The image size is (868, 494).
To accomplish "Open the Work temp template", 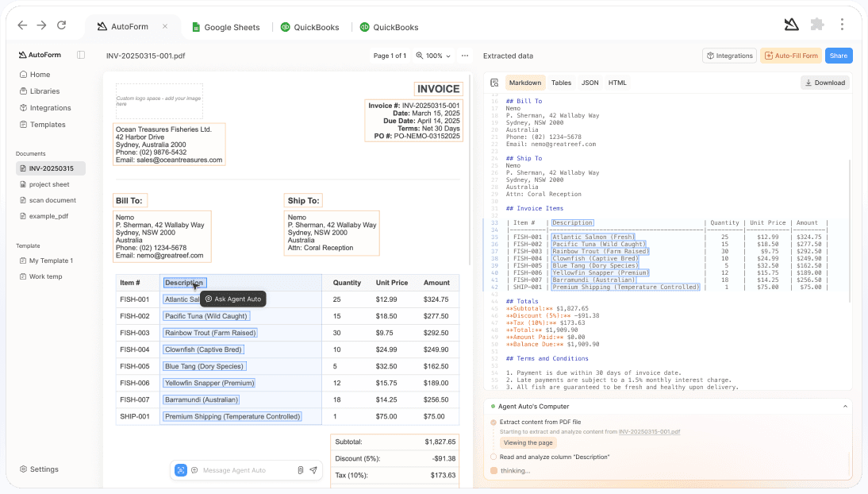I will click(41, 276).
